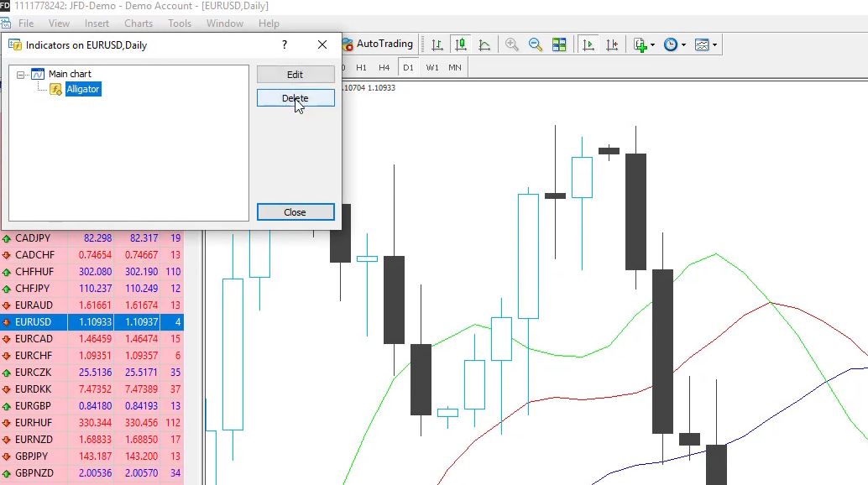Image resolution: width=868 pixels, height=485 pixels.
Task: Toggle the chart shift
Action: pos(611,44)
